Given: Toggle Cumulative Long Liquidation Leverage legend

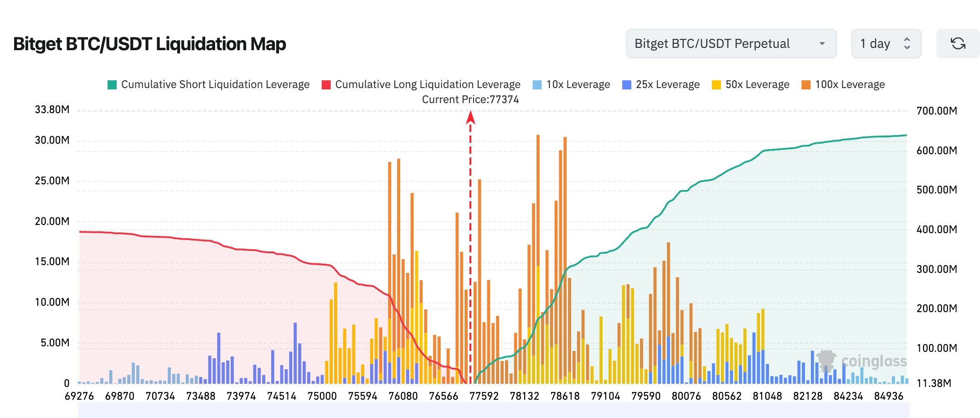Looking at the screenshot, I should coord(421,84).
